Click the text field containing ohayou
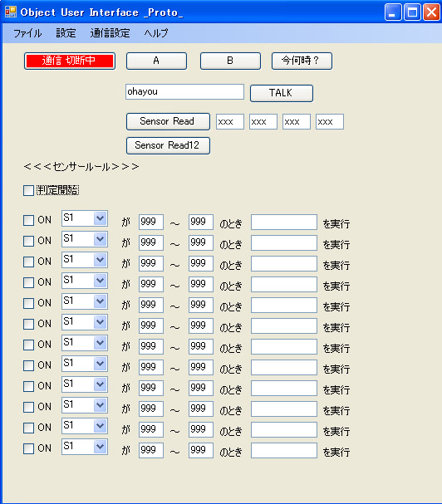This screenshot has height=504, width=442. point(184,91)
